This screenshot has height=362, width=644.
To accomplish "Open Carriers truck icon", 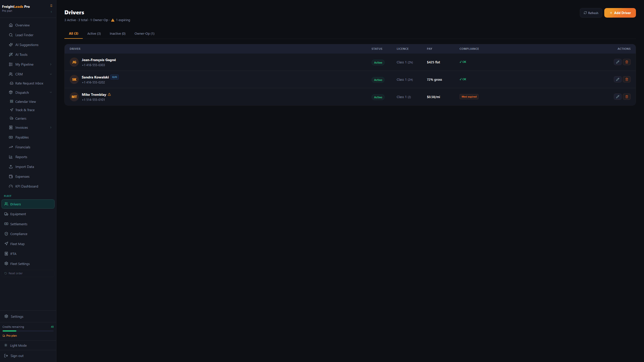I will (12, 118).
